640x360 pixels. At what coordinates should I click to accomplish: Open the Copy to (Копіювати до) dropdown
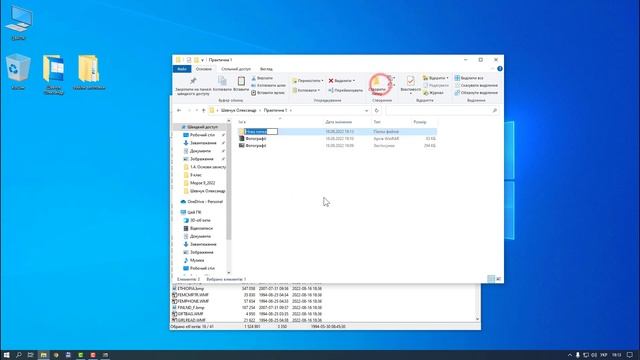click(306, 90)
